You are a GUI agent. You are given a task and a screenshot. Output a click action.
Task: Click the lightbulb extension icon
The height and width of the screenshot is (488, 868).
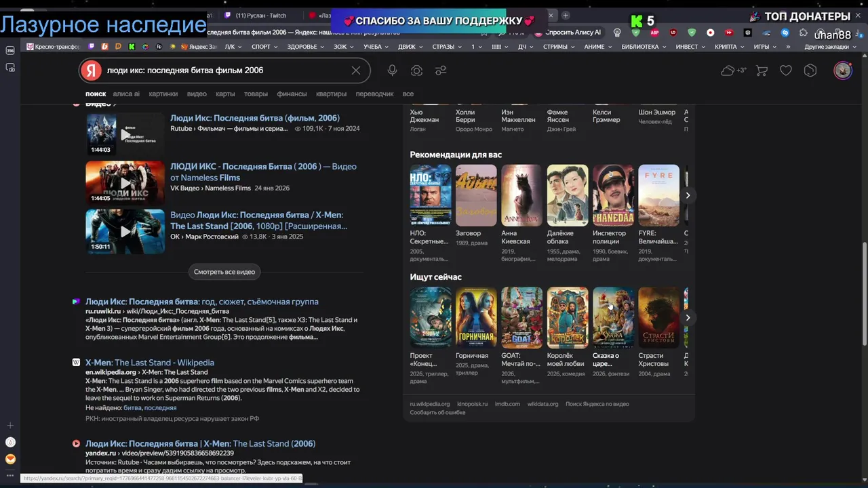tap(617, 33)
